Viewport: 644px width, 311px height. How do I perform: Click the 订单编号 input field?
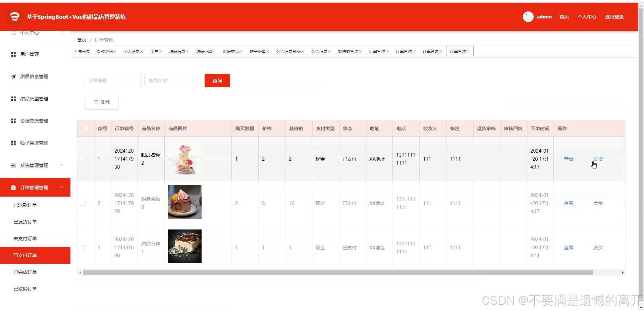pos(112,80)
